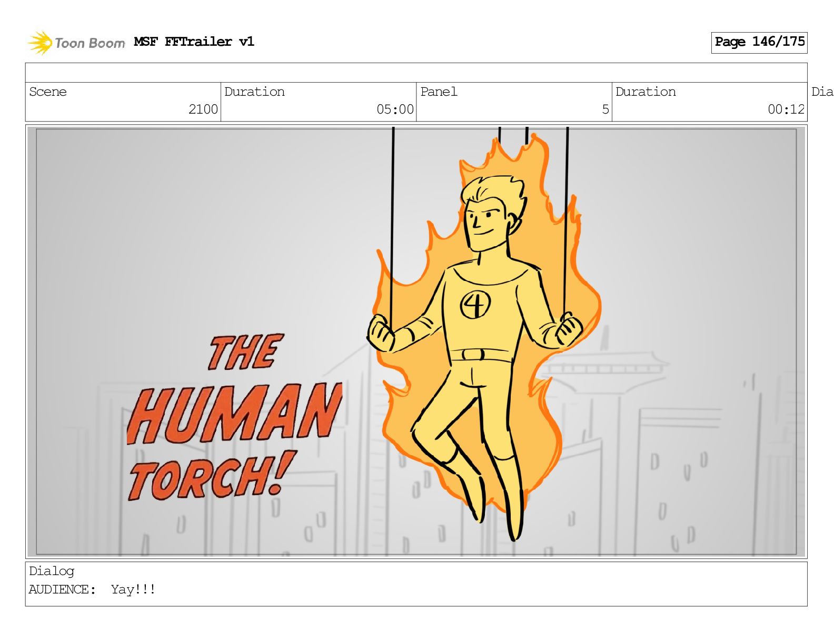Click THE HUMAN TORCH! title text in panel
The width and height of the screenshot is (834, 644).
235,417
